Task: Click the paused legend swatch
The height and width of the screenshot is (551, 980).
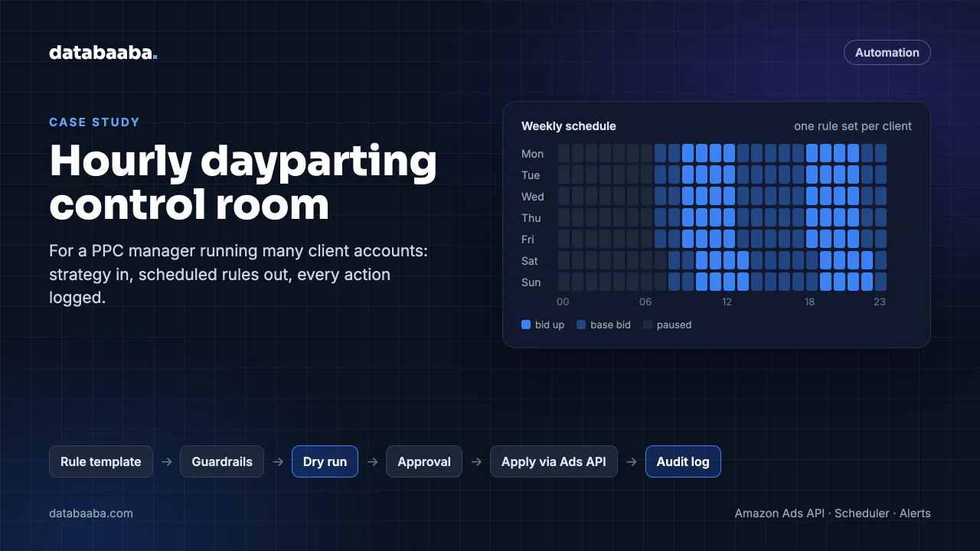Action: point(648,324)
